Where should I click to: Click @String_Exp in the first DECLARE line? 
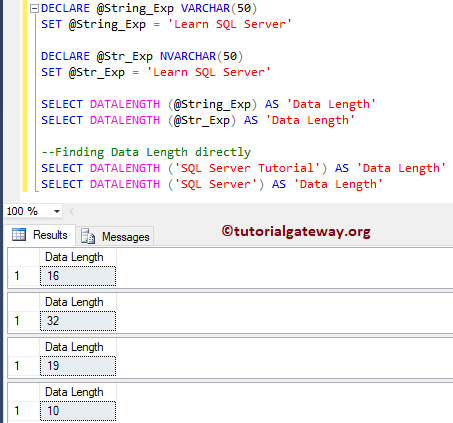(x=135, y=9)
